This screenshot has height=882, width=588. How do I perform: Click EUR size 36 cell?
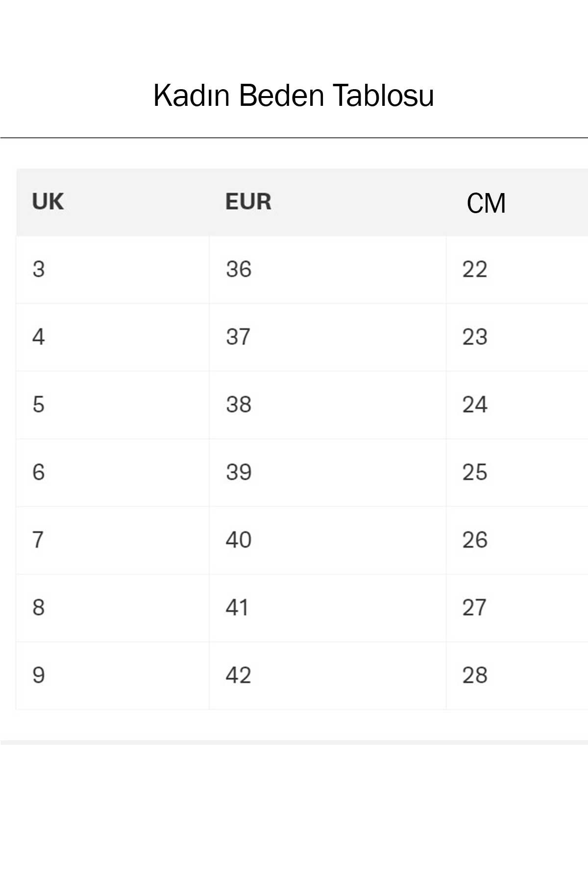point(239,269)
